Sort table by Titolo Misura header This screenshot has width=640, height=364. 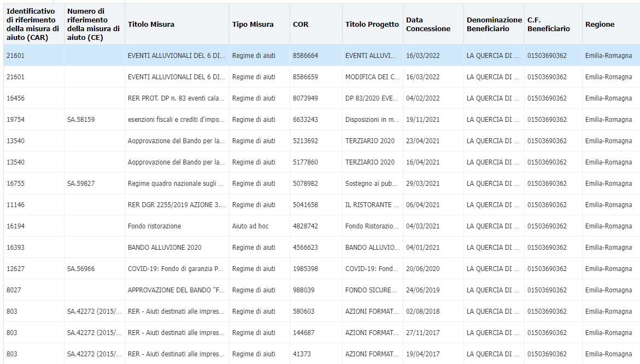point(151,24)
